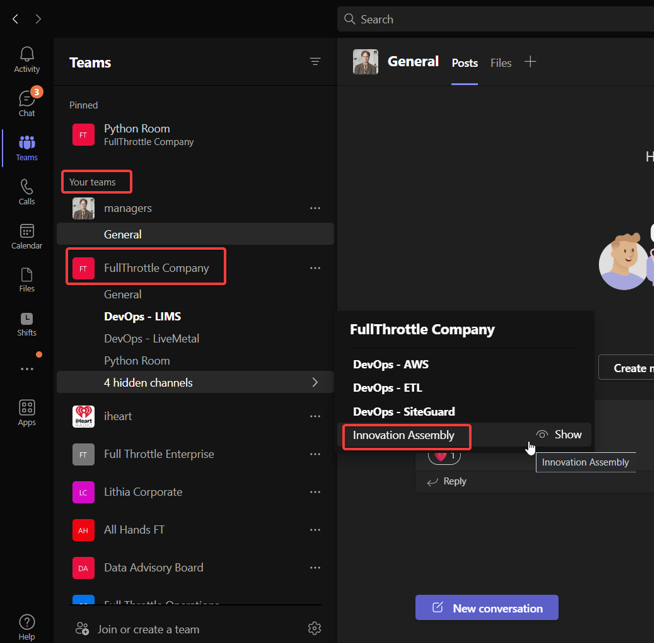This screenshot has width=654, height=643.
Task: Open the Shifts app
Action: point(27,324)
